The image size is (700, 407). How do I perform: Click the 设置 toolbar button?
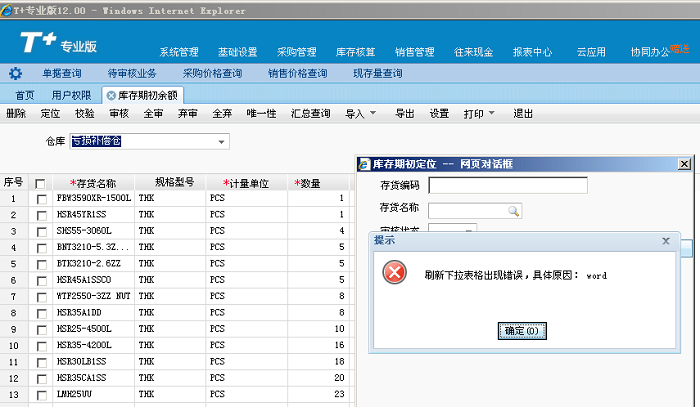pyautogui.click(x=439, y=114)
